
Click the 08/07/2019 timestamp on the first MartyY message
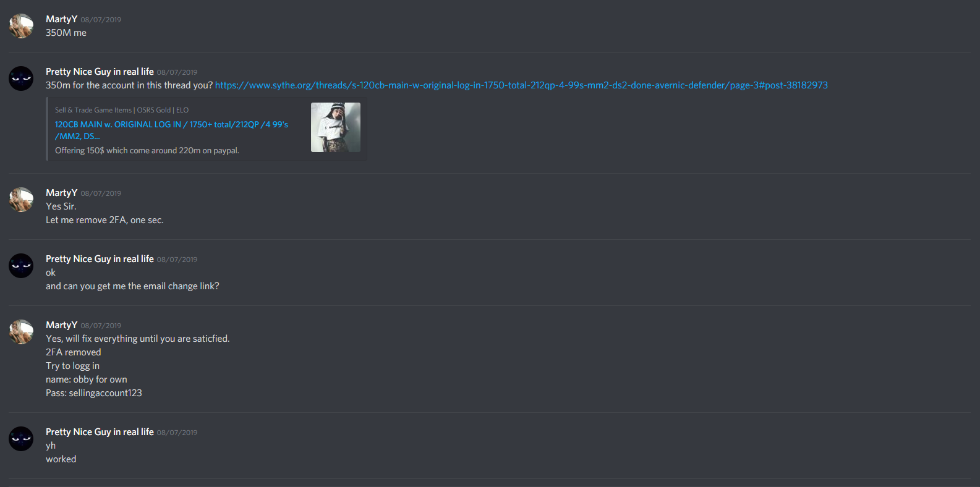coord(101,20)
